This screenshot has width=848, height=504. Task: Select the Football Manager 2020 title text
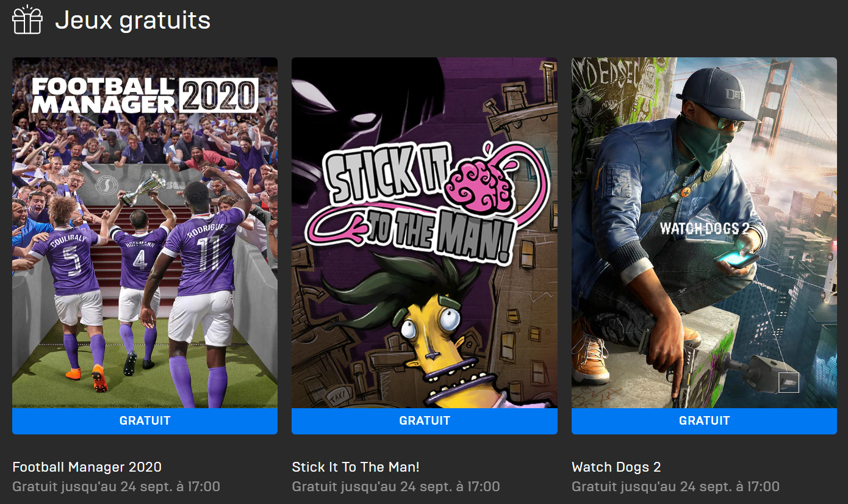tap(87, 467)
